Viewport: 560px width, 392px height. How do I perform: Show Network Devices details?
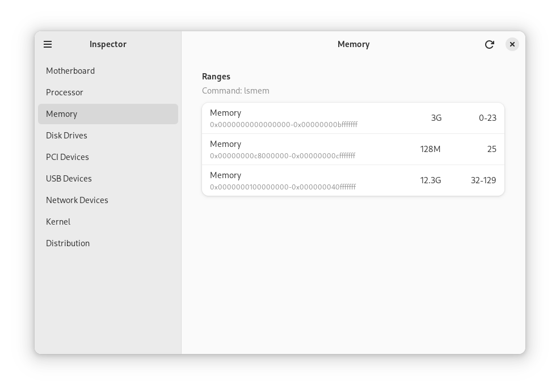[77, 200]
